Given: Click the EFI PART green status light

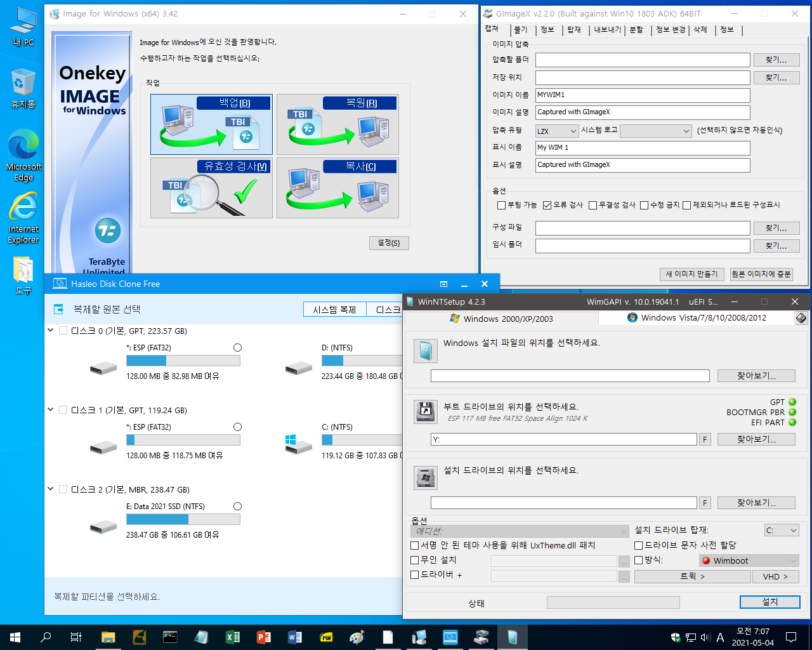Looking at the screenshot, I should 792,422.
